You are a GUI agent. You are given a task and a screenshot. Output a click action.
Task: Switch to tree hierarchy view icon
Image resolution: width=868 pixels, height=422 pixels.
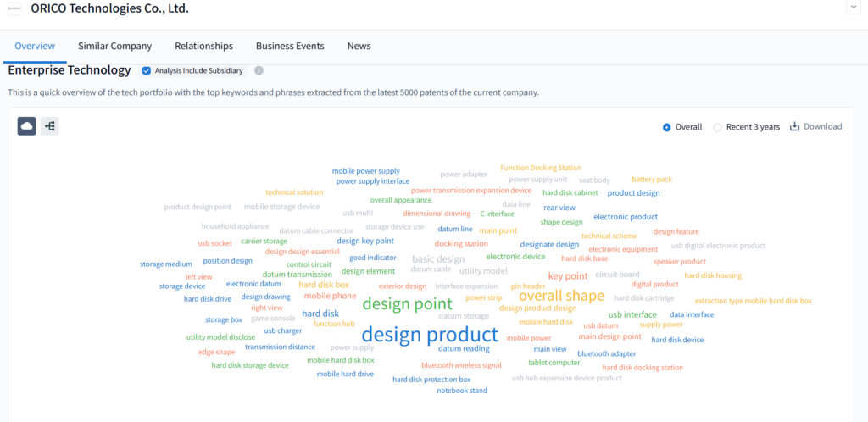pyautogui.click(x=50, y=126)
